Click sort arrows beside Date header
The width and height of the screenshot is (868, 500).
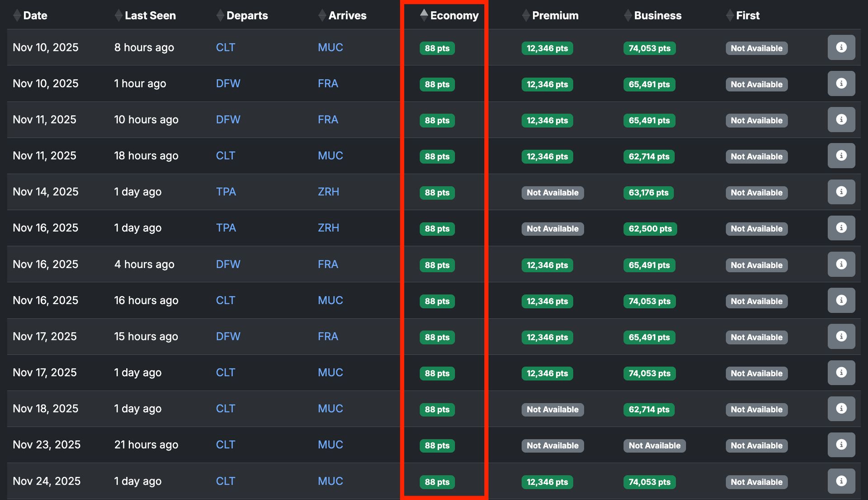click(x=17, y=15)
